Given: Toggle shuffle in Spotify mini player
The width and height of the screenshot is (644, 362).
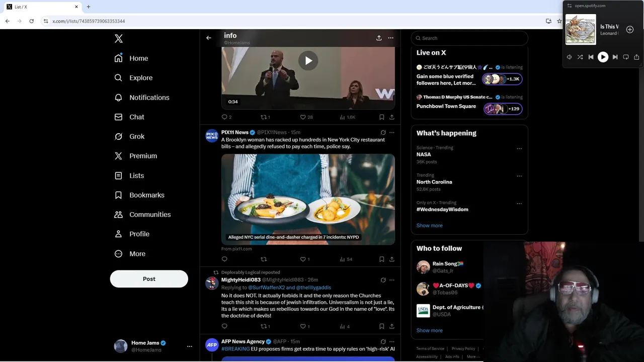Looking at the screenshot, I should pos(580,57).
